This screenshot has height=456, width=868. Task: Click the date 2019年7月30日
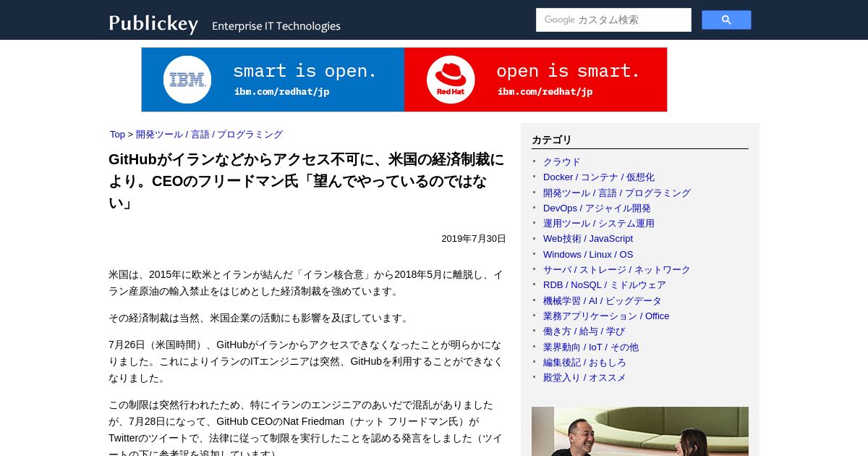[x=474, y=239]
